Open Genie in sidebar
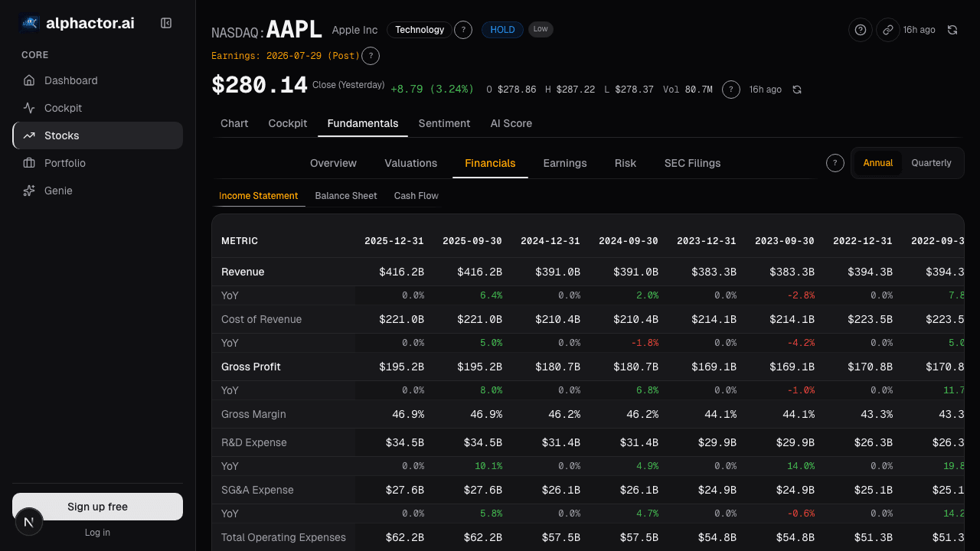 97,191
